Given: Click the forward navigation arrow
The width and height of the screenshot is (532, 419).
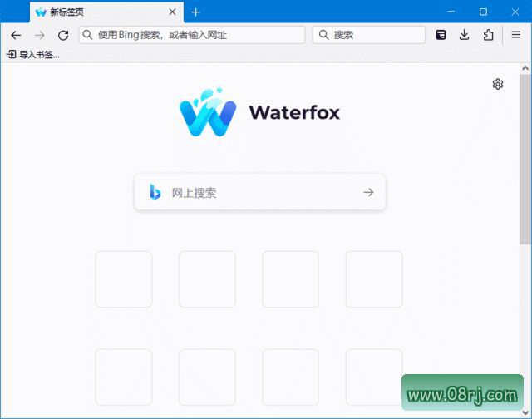Looking at the screenshot, I should pyautogui.click(x=39, y=35).
